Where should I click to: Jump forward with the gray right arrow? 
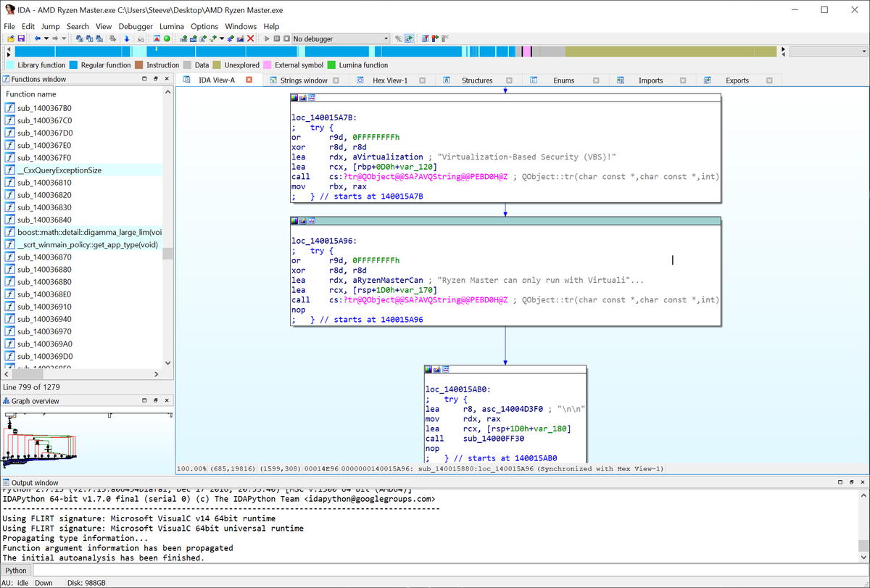point(55,38)
